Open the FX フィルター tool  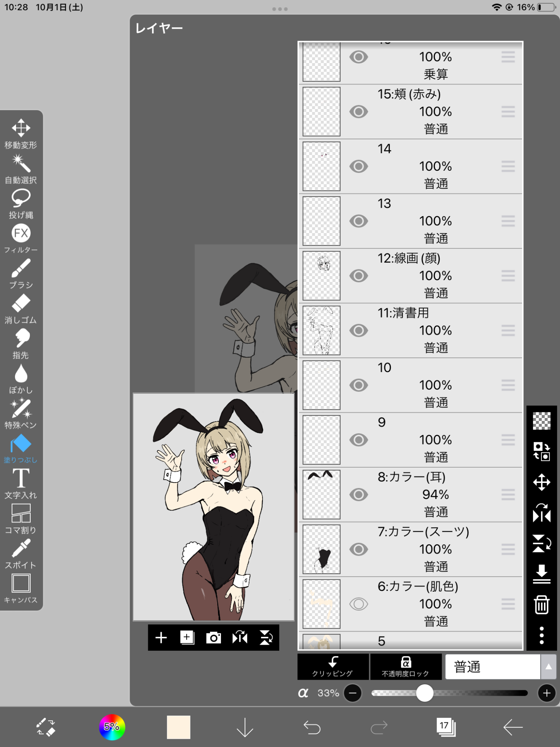tap(21, 238)
